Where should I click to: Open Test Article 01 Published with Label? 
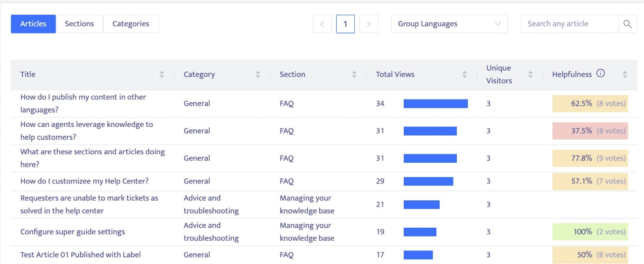pos(80,255)
